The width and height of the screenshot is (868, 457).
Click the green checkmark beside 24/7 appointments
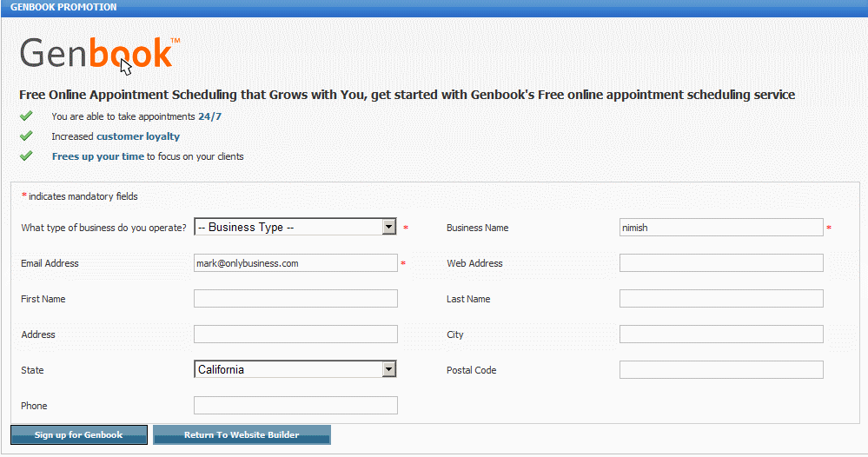[26, 116]
